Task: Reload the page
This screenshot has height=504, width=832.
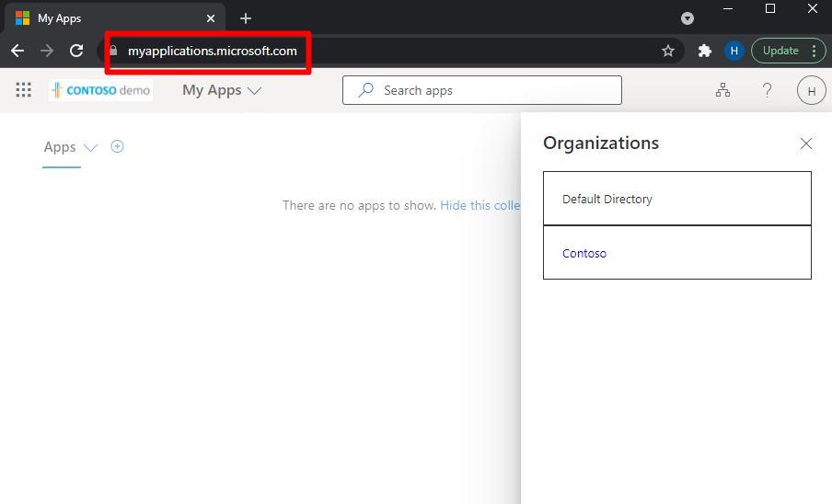Action: point(76,52)
